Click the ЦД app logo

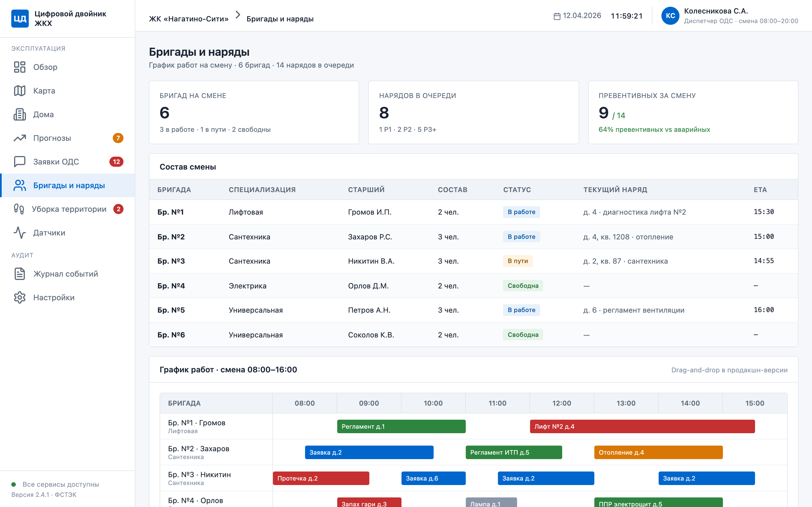(20, 18)
